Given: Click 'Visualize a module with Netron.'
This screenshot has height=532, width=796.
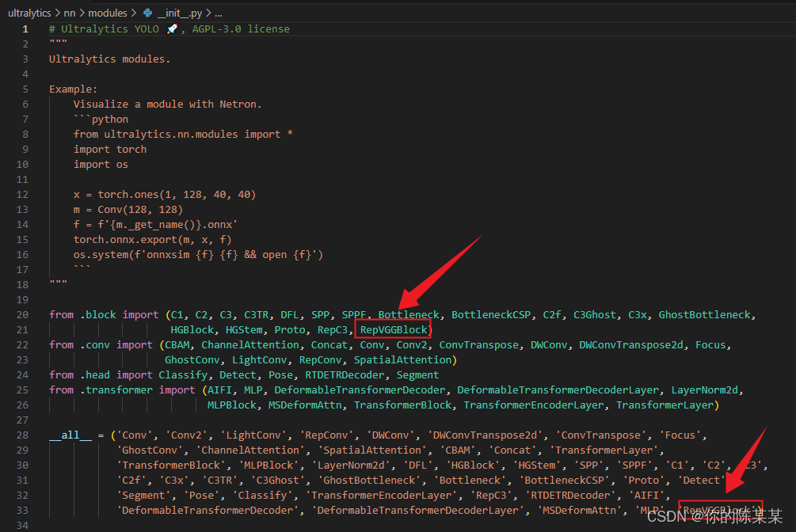Looking at the screenshot, I should 168,104.
